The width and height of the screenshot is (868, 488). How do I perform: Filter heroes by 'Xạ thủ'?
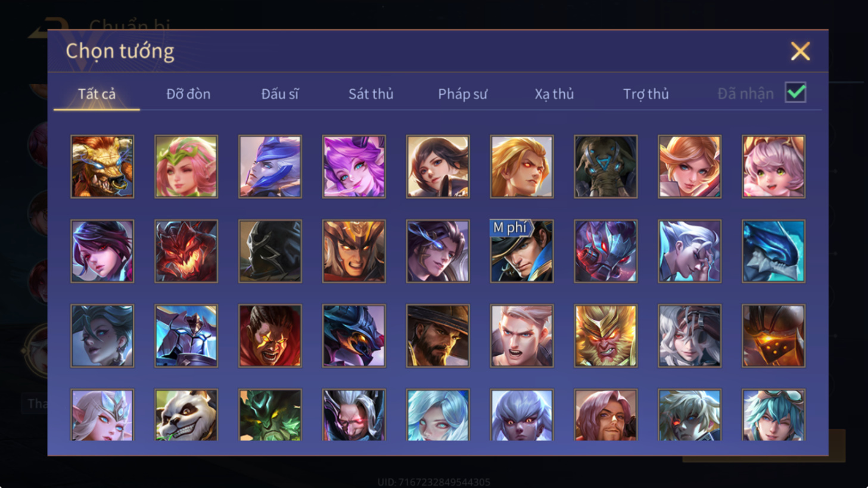(x=554, y=94)
